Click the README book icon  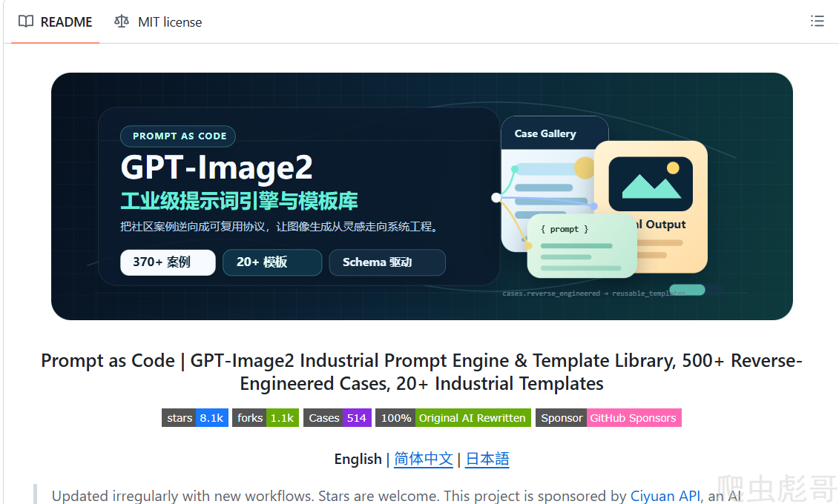[26, 21]
